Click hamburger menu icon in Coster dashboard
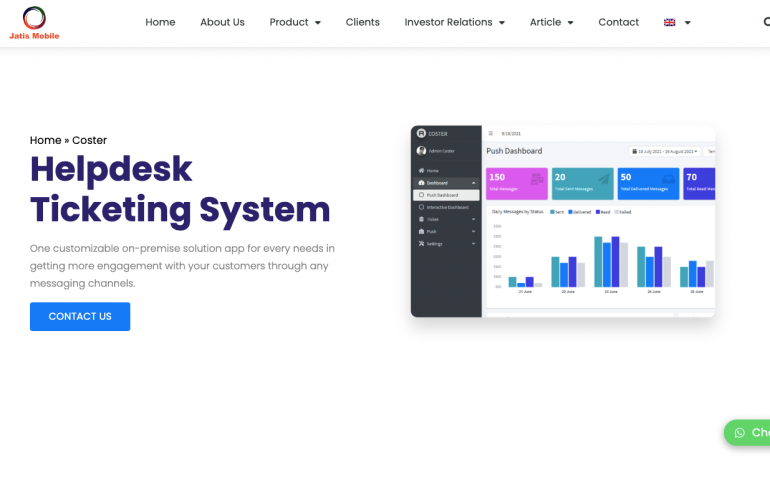This screenshot has width=770, height=480. 490,133
